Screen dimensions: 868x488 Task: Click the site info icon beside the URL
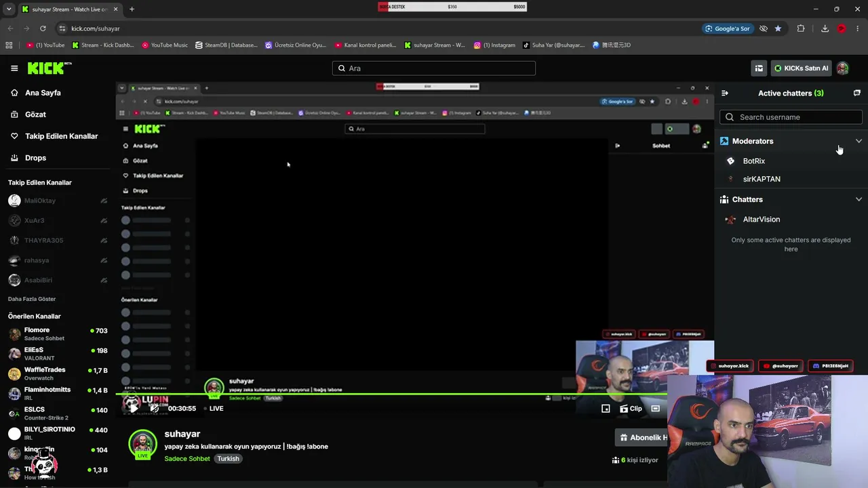[x=62, y=28]
